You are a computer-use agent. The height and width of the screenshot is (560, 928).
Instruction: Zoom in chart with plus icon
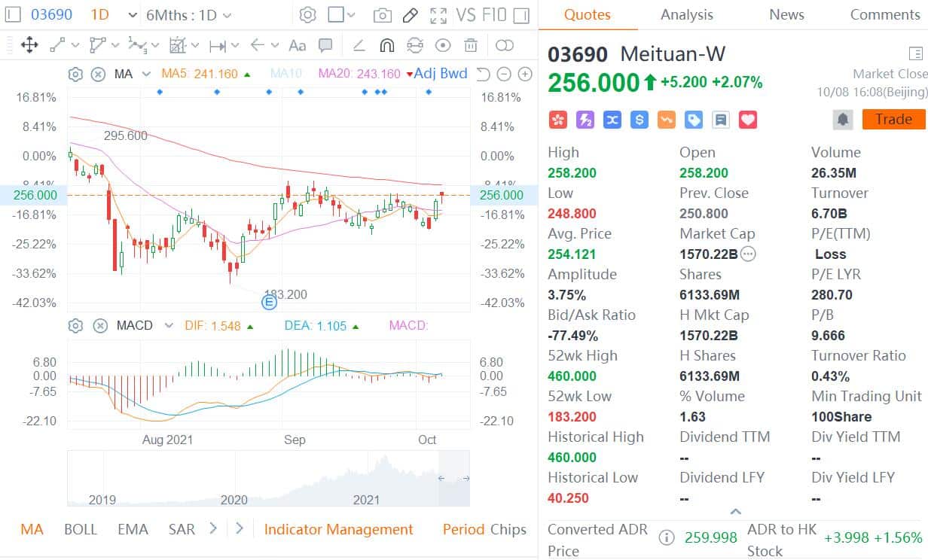(525, 74)
